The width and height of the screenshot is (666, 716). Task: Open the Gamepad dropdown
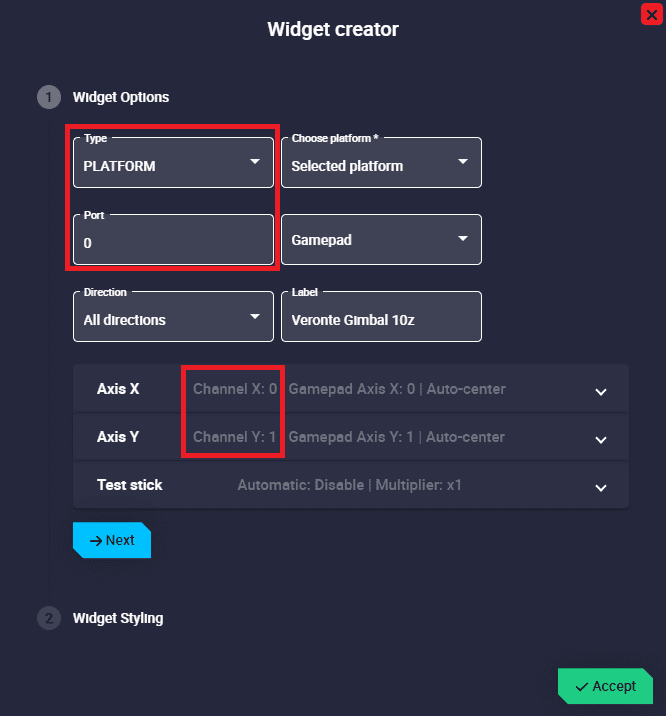381,240
